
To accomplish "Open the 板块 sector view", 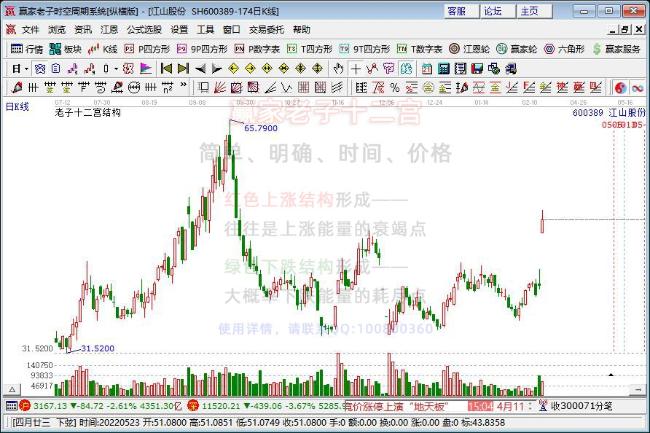I will pyautogui.click(x=65, y=49).
